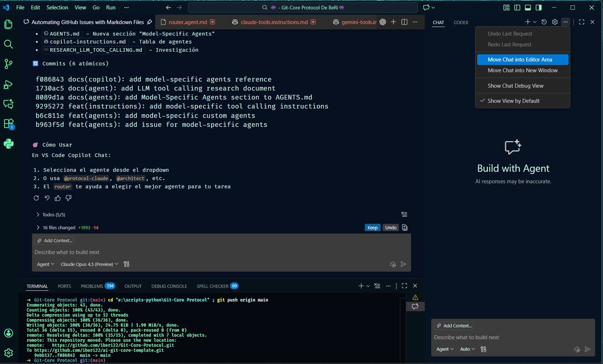Screen dimensions: 603x364
Task: Switch to the router.agent.md tab
Action: tap(188, 22)
